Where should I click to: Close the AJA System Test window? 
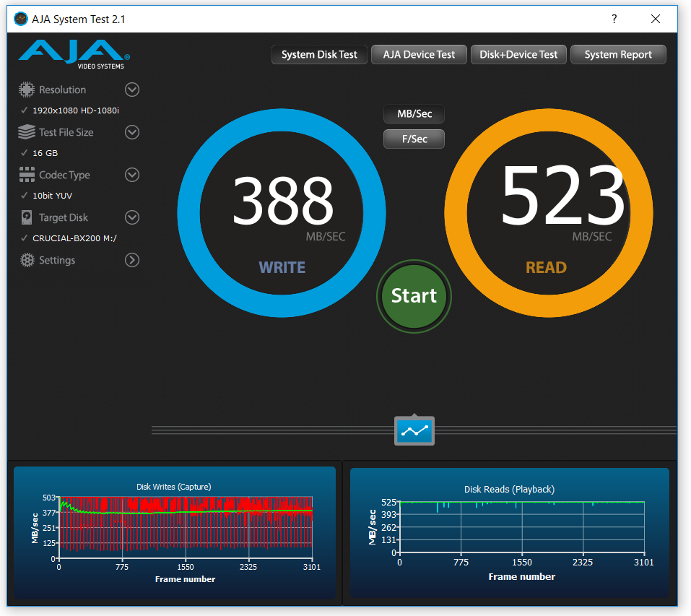coord(656,19)
